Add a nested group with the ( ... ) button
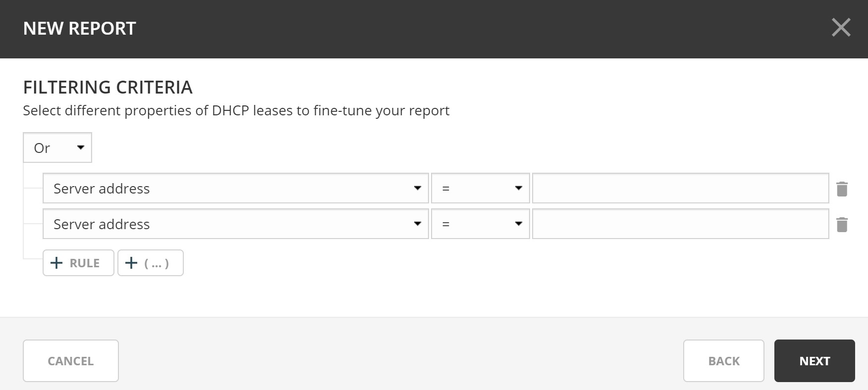 click(151, 263)
